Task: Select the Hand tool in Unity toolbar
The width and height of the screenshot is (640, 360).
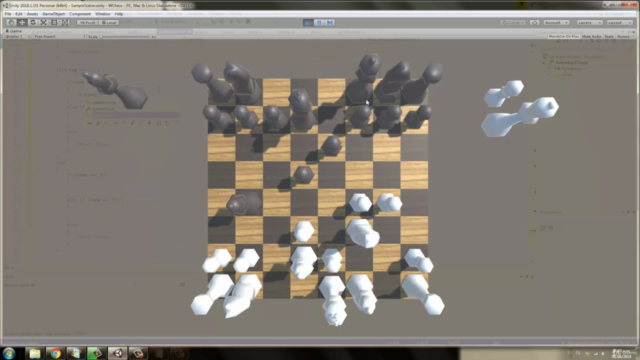Action: point(11,22)
